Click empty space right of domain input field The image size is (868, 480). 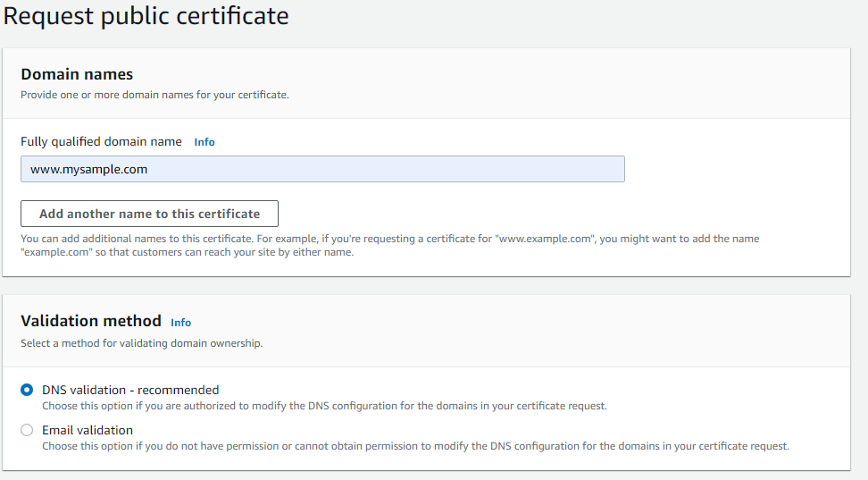click(732, 169)
